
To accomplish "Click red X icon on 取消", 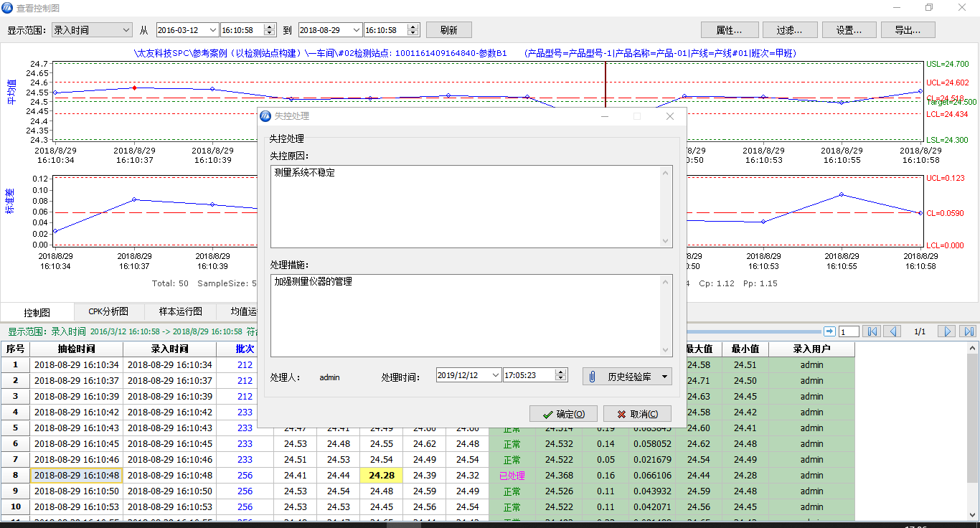I will (621, 413).
